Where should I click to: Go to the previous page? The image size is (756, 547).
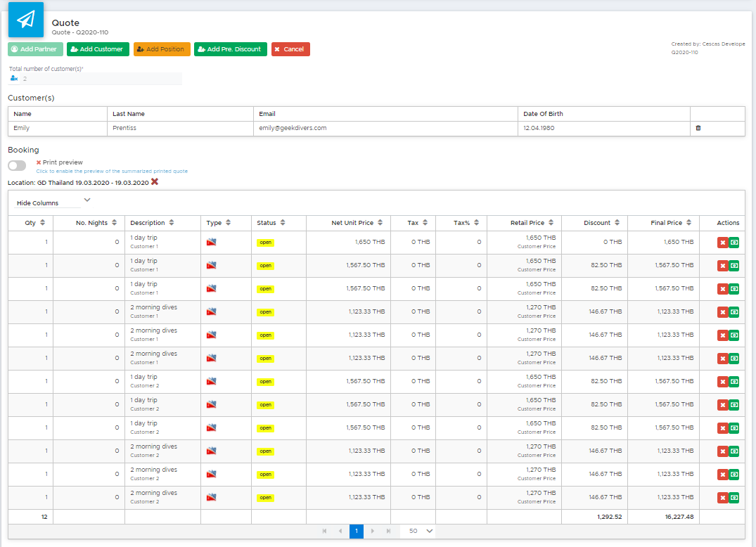(x=340, y=531)
